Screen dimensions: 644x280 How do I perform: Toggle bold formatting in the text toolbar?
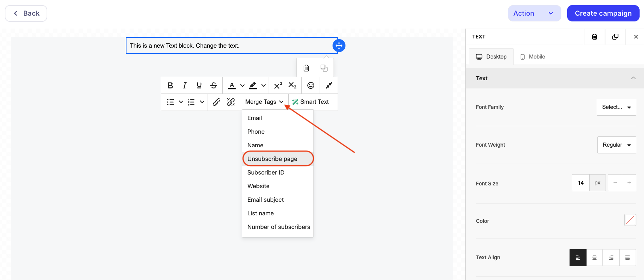(x=170, y=85)
